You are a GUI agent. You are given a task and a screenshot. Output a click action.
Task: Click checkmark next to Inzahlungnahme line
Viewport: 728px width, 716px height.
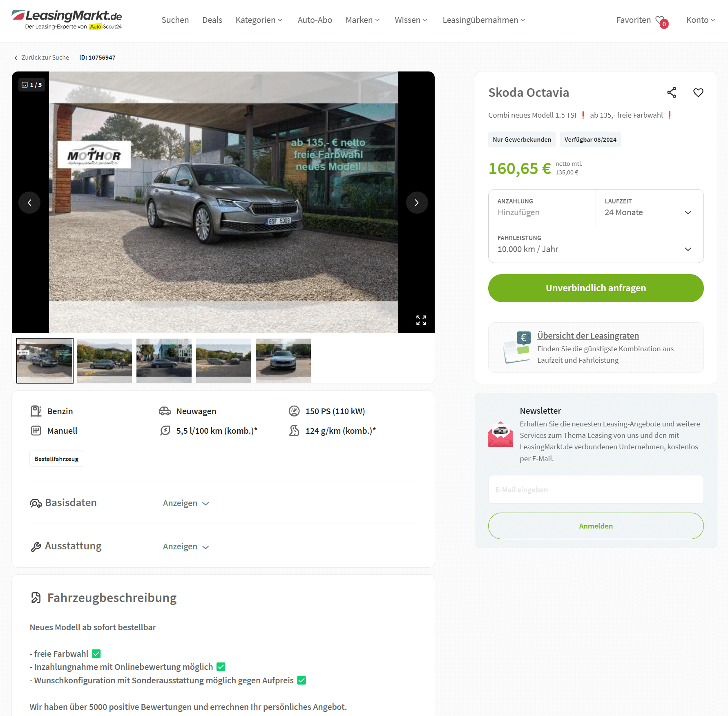pyautogui.click(x=221, y=667)
